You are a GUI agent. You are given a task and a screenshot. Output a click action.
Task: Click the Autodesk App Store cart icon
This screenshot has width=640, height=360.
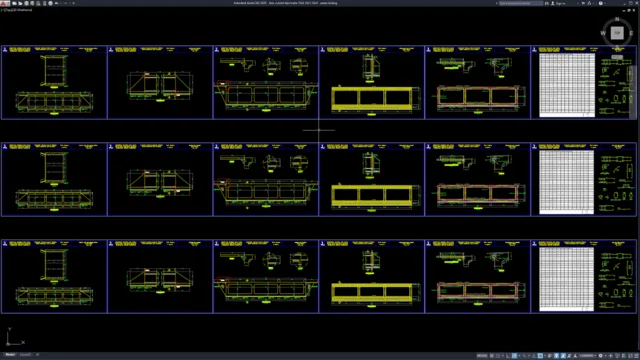(x=583, y=3)
